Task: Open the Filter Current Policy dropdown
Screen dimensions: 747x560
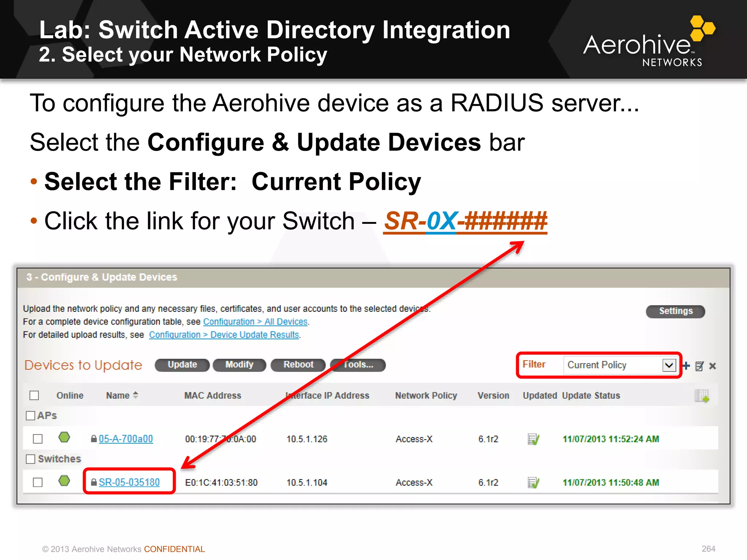Action: 620,365
